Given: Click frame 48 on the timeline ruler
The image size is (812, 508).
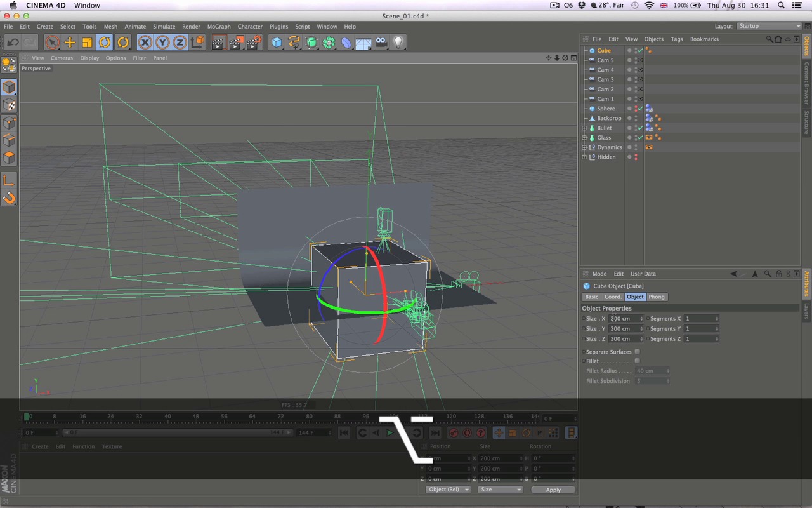Looking at the screenshot, I should [x=195, y=417].
